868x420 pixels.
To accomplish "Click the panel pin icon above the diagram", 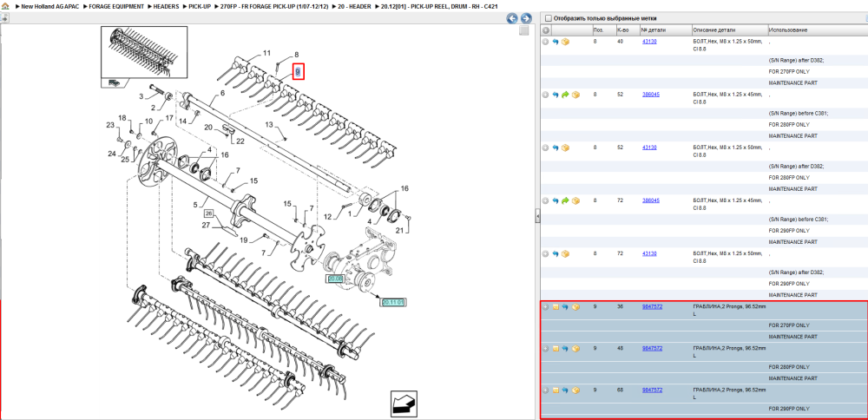I will (3, 17).
